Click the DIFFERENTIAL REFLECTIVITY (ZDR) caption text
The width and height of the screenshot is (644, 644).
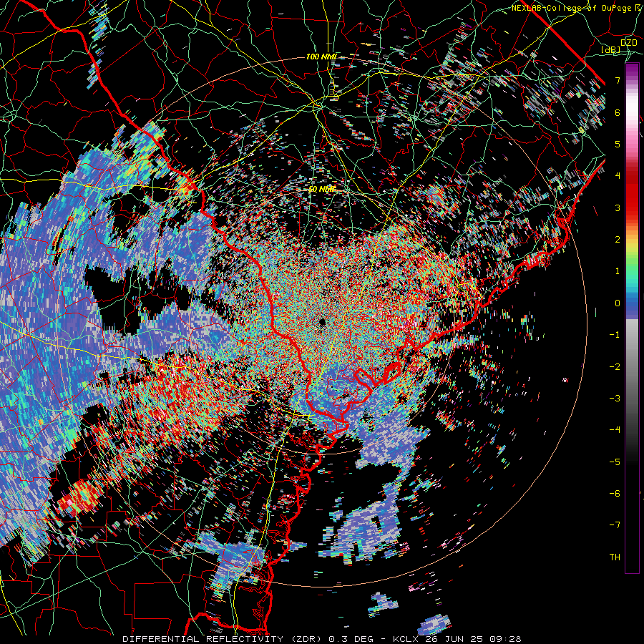pyautogui.click(x=224, y=639)
